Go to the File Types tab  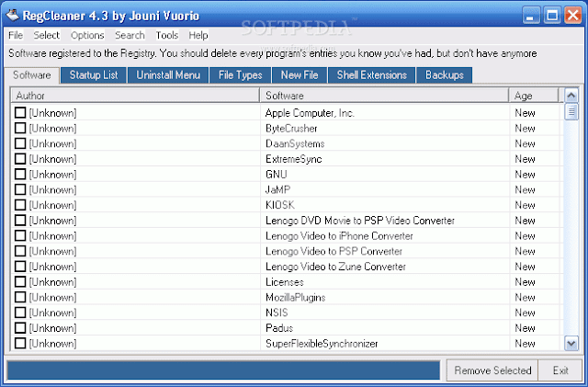(241, 75)
